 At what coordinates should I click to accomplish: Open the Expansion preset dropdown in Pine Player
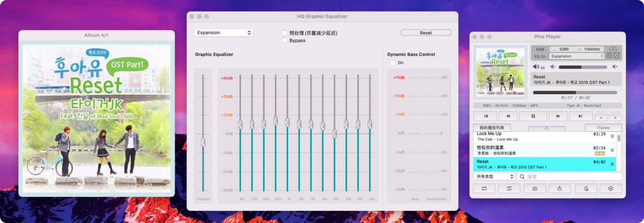[577, 56]
